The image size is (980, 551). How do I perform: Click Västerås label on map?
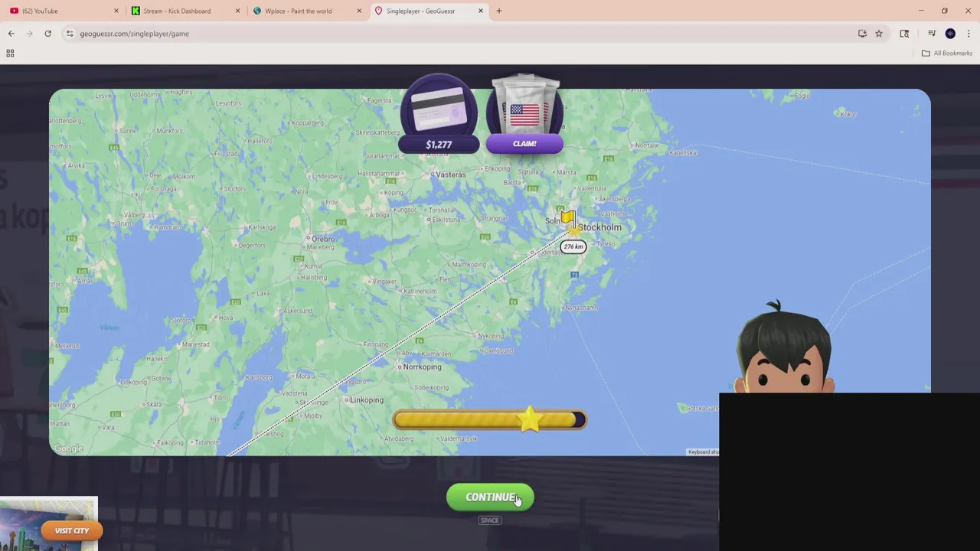(450, 174)
